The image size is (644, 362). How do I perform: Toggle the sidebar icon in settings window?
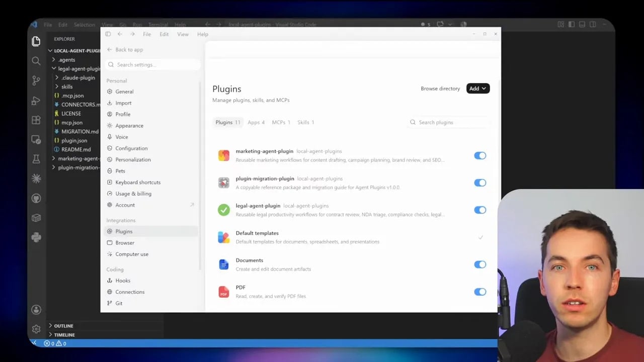108,34
